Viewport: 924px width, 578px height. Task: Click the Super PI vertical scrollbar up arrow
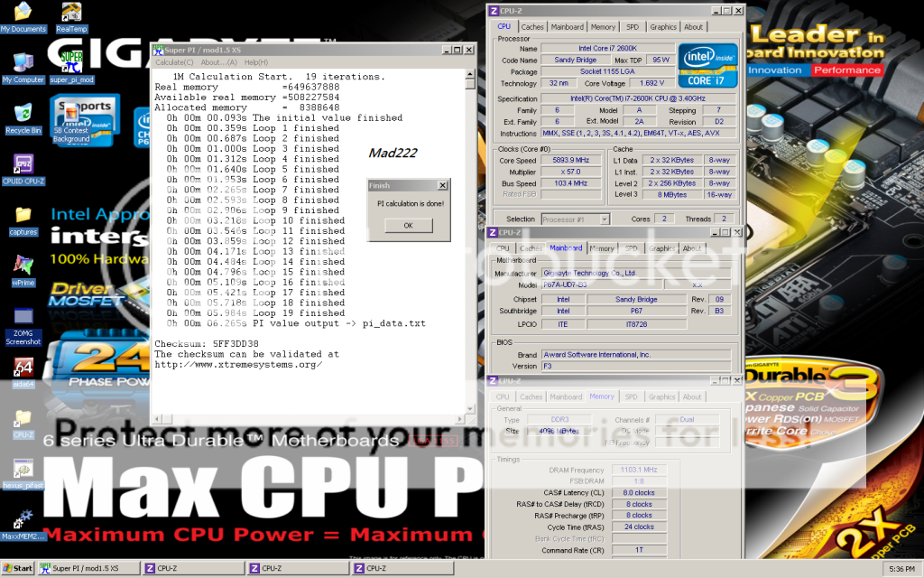coord(469,74)
